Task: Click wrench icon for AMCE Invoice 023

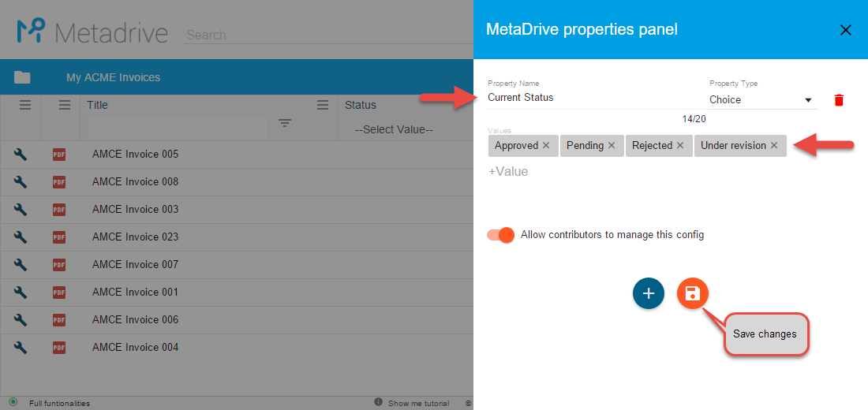Action: (21, 237)
